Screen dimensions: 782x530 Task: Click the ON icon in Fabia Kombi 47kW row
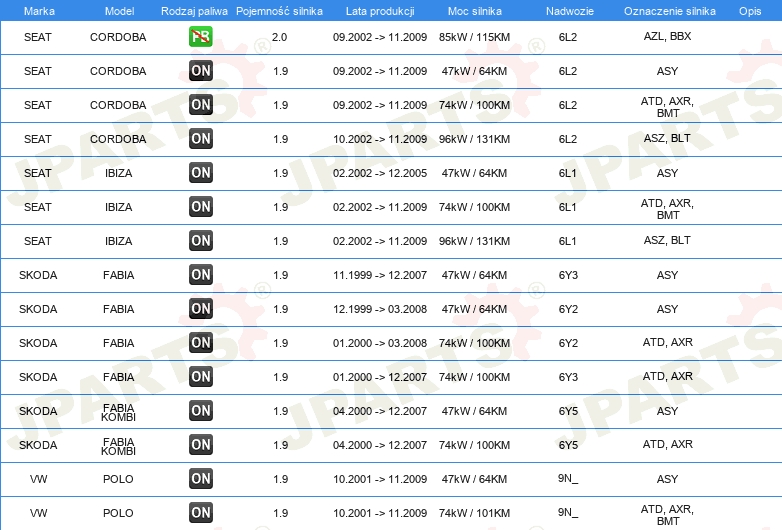click(x=200, y=410)
